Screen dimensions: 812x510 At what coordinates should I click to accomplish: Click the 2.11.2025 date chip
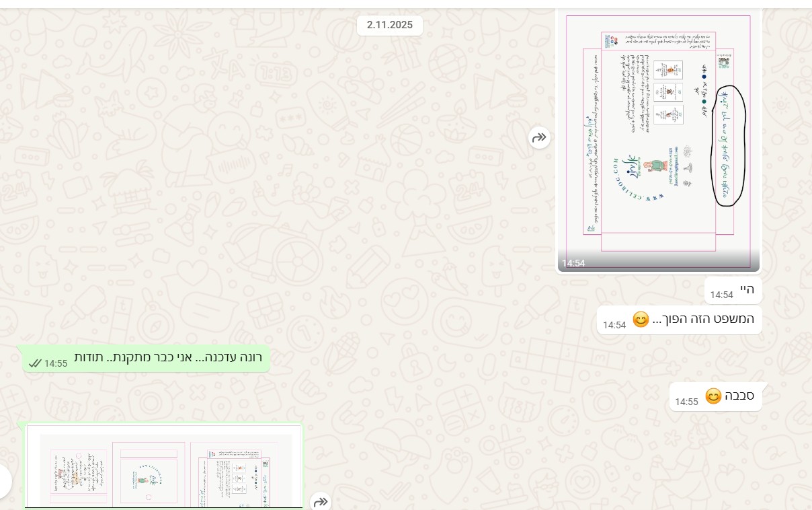coord(389,25)
